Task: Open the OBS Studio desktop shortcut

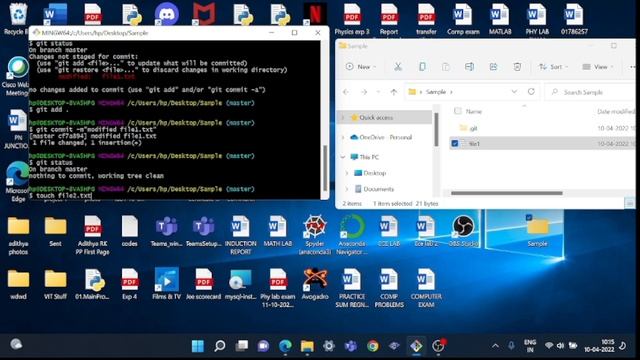Action: [x=463, y=231]
